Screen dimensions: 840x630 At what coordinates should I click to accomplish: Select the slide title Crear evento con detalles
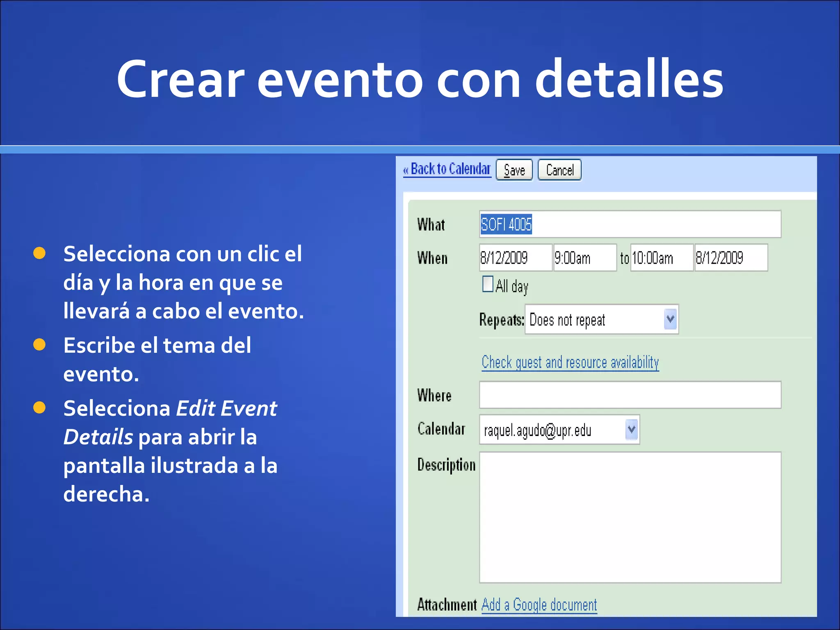click(420, 79)
